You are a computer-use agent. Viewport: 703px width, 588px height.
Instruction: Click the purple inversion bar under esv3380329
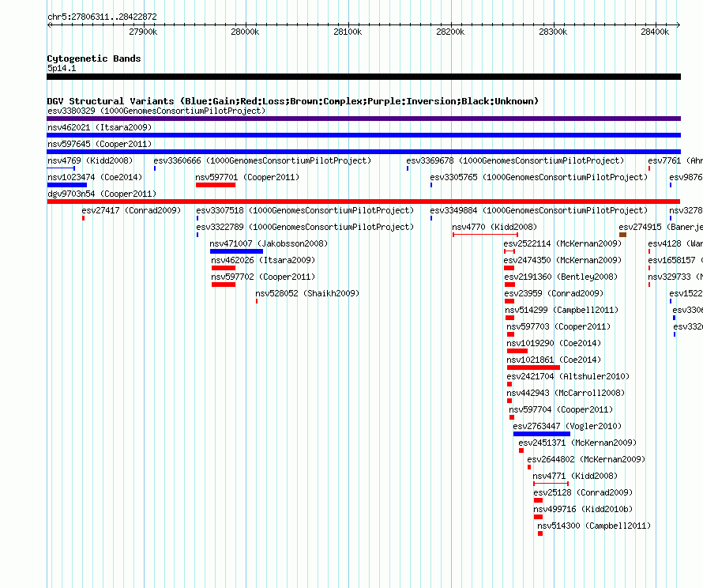pyautogui.click(x=363, y=119)
